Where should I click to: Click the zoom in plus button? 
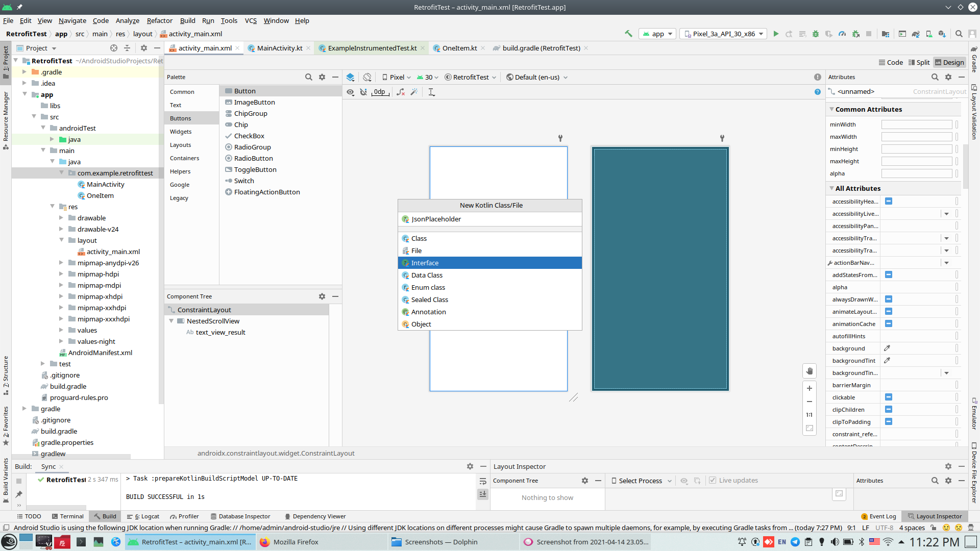click(x=810, y=388)
